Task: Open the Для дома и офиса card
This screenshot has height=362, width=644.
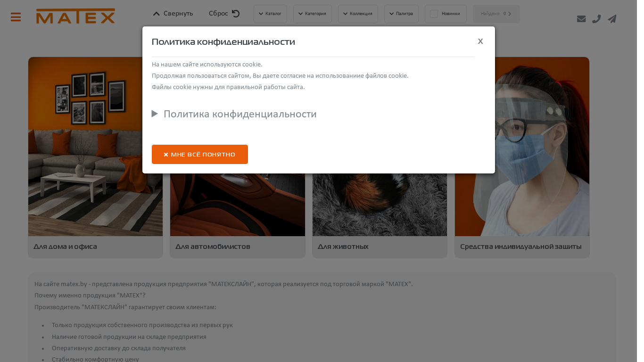Action: (x=95, y=157)
